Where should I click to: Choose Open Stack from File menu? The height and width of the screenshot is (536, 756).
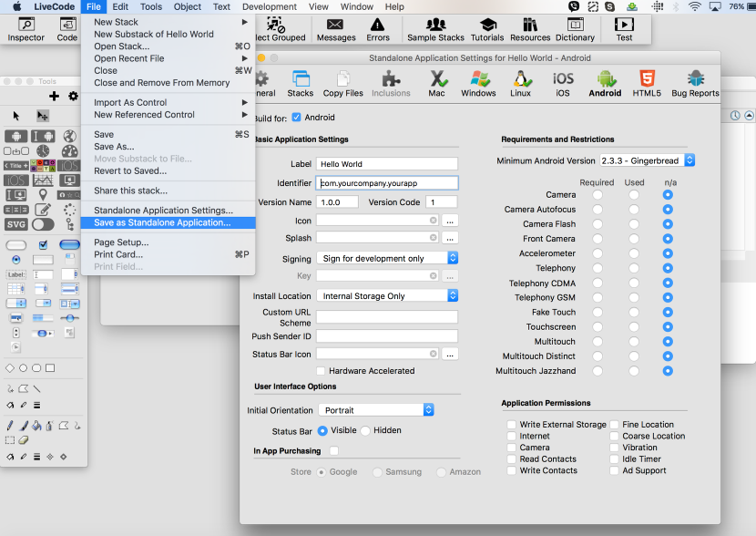[169, 46]
